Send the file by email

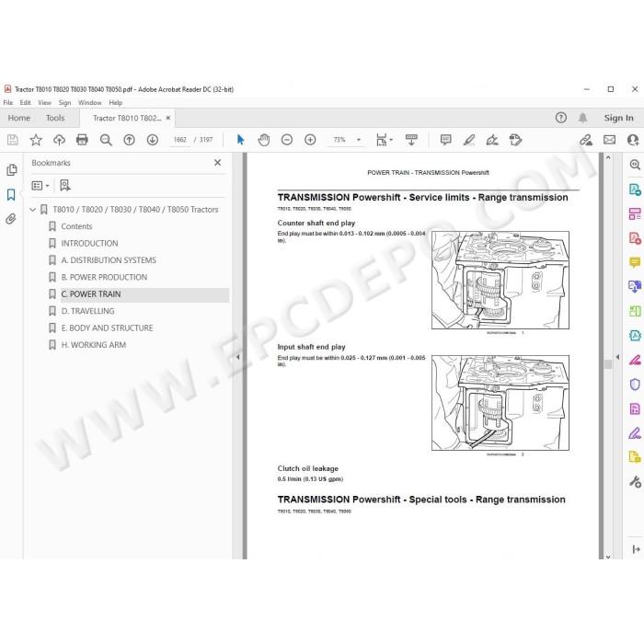pyautogui.click(x=609, y=140)
